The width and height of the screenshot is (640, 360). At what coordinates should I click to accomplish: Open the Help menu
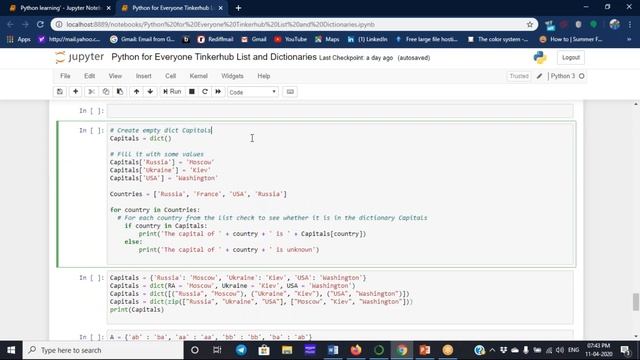coord(264,76)
